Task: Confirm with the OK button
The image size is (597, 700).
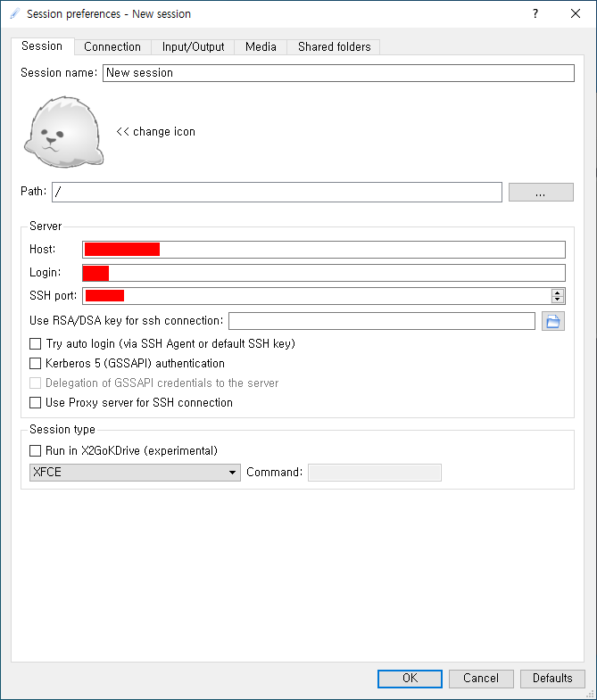Action: (410, 679)
